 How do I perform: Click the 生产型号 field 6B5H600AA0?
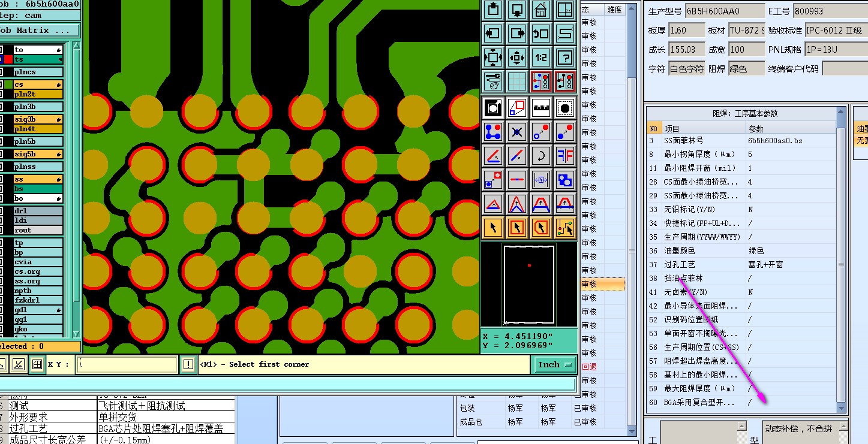[x=725, y=11]
